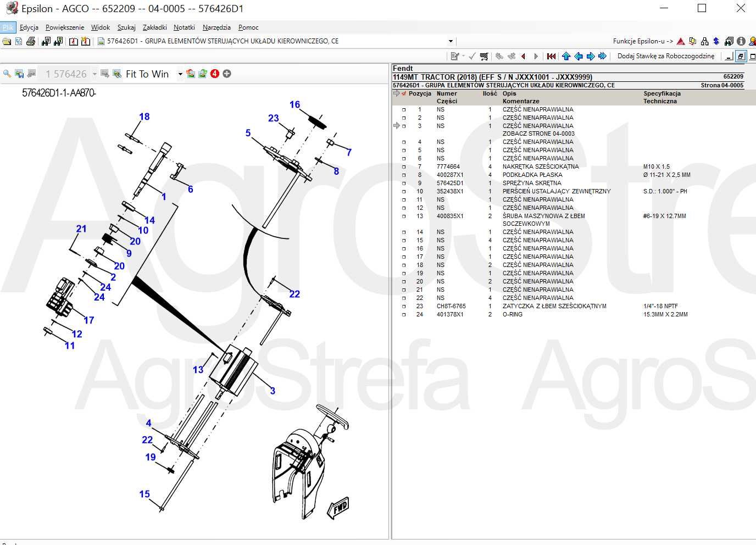Open the Powiększenie menu
This screenshot has height=545, width=756.
[65, 27]
